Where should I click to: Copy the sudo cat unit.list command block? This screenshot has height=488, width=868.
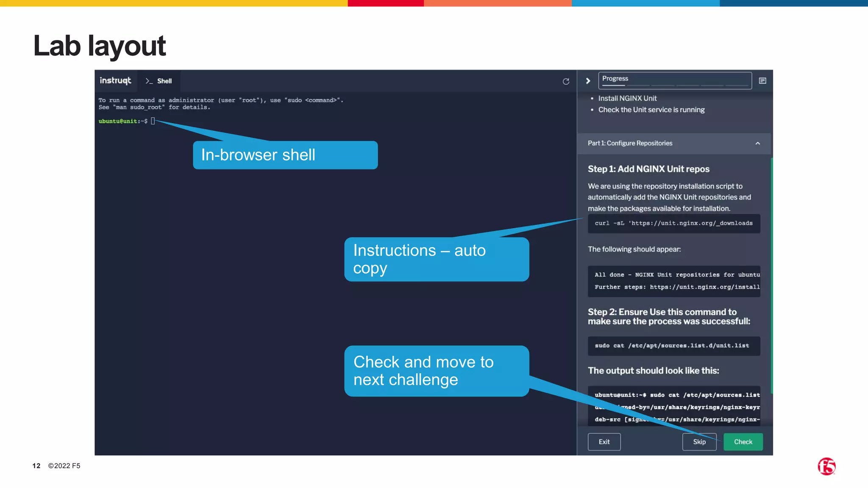673,346
